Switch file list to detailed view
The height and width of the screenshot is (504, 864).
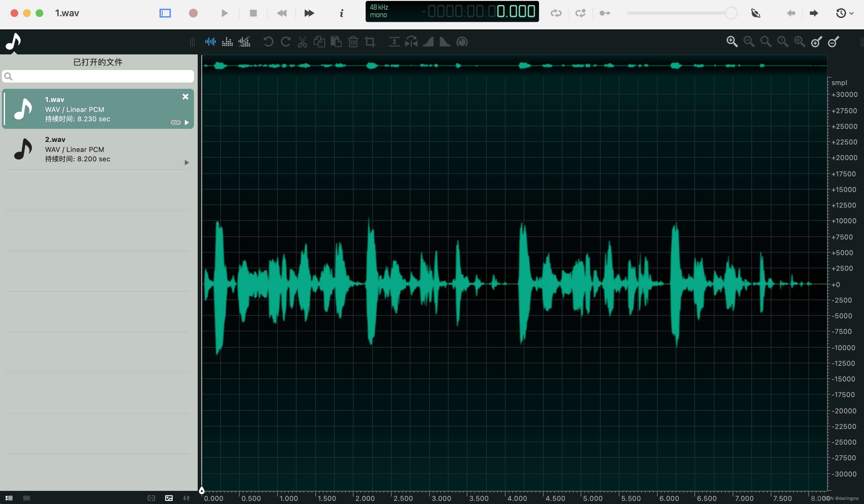[9, 498]
